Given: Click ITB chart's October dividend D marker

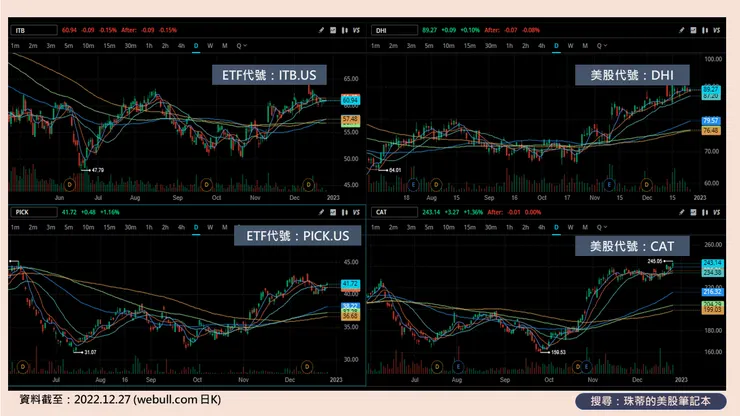Looking at the screenshot, I should [206, 185].
